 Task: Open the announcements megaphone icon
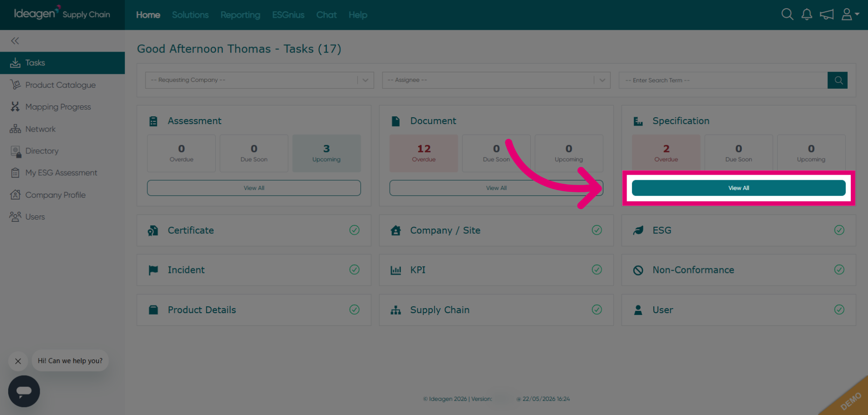(827, 14)
